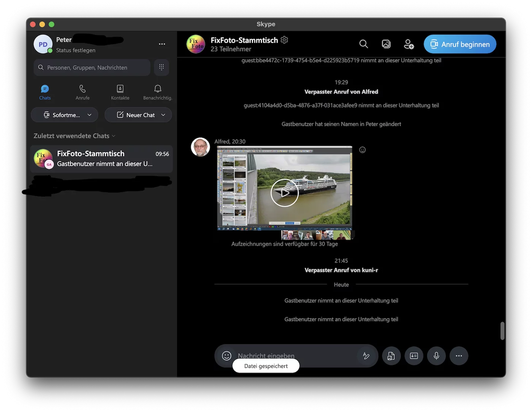This screenshot has width=532, height=412.
Task: Add a reaction to Alfred's recording
Action: click(x=363, y=150)
